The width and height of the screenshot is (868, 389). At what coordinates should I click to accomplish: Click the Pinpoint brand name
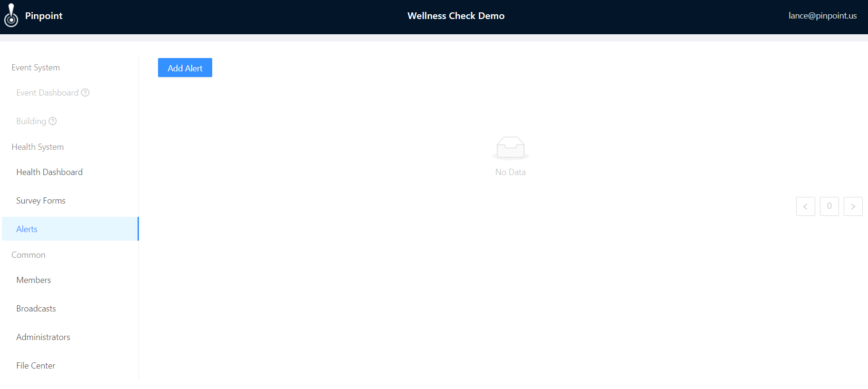44,16
